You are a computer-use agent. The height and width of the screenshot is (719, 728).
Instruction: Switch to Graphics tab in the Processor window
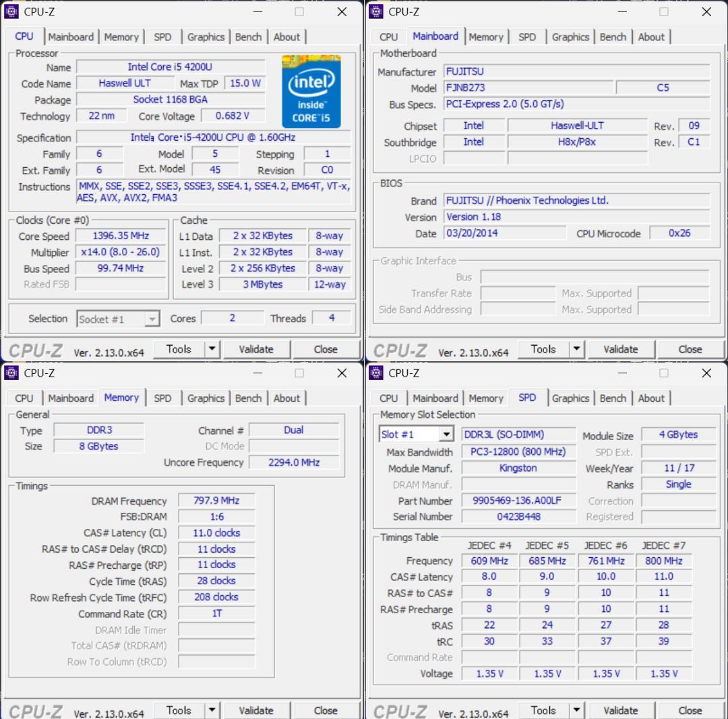[x=206, y=37]
